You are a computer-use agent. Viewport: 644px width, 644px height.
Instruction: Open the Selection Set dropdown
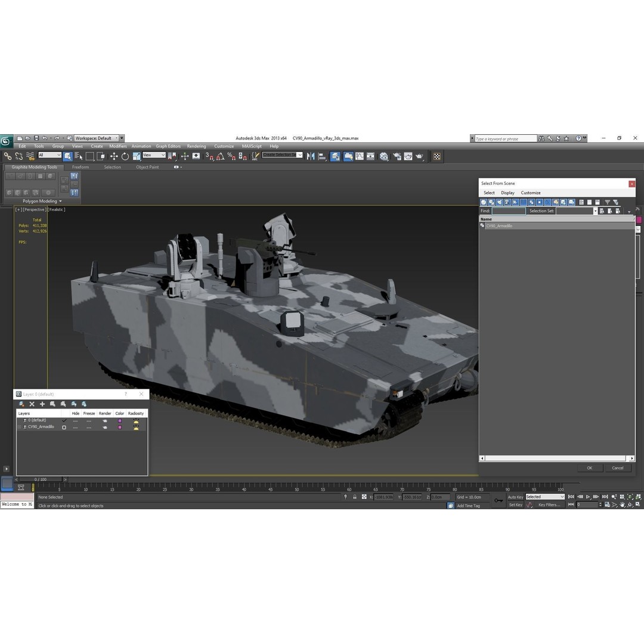coord(595,210)
